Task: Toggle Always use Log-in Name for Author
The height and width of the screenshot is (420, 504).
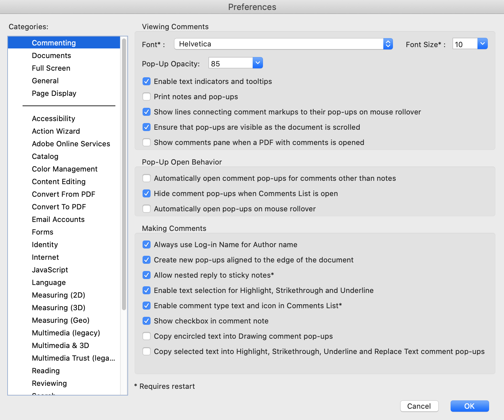Action: (x=147, y=245)
